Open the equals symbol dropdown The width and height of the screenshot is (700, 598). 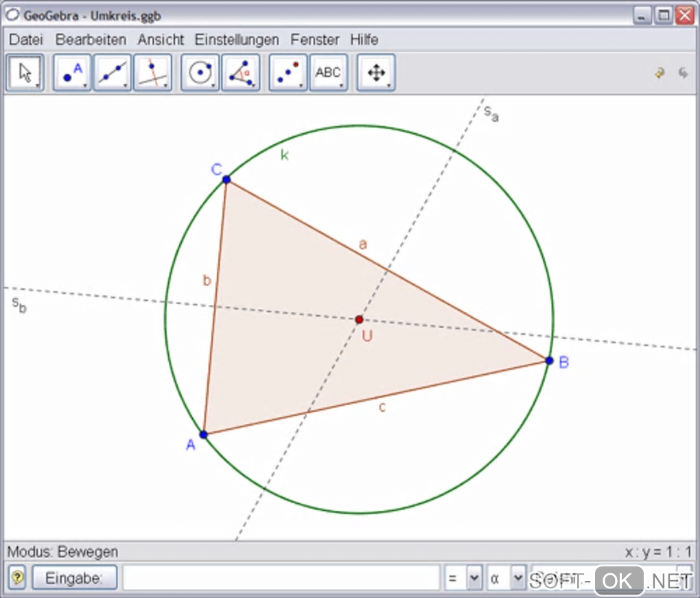[x=474, y=578]
